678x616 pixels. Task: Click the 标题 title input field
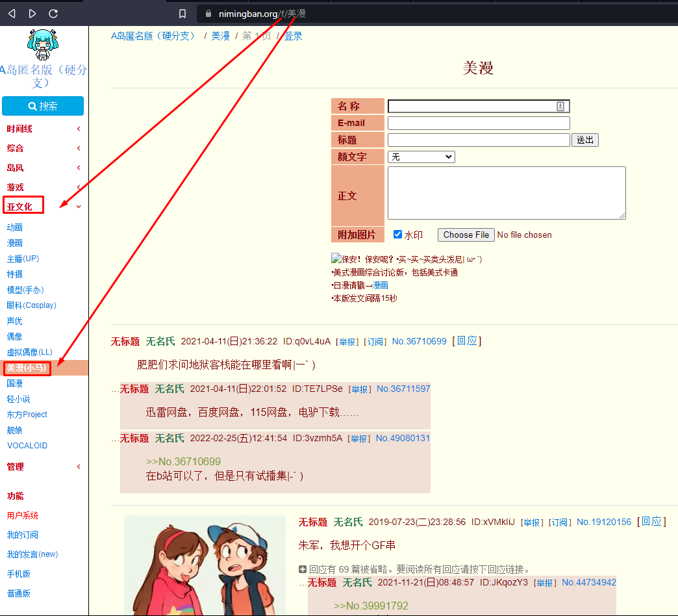pyautogui.click(x=479, y=140)
